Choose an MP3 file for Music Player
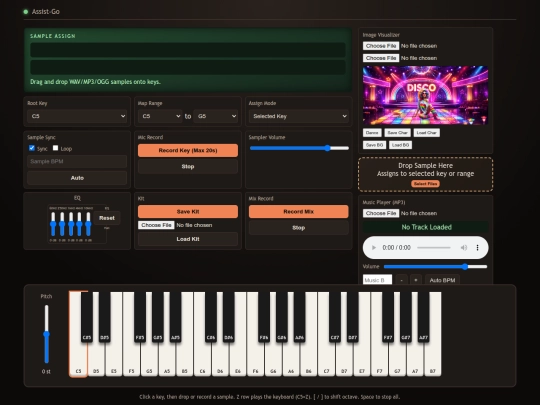Image resolution: width=540 pixels, height=405 pixels. coord(381,214)
